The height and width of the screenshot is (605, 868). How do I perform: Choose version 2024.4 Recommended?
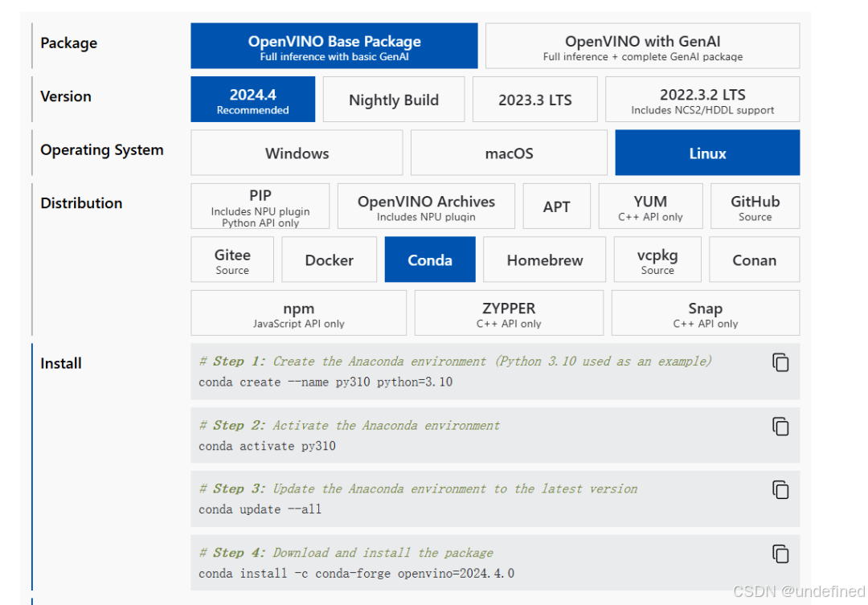tap(253, 99)
